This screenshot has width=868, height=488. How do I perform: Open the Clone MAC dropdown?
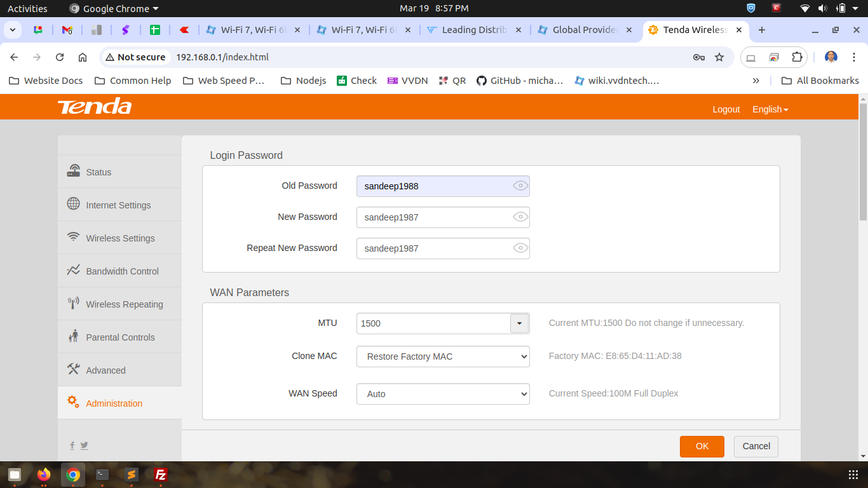(443, 356)
